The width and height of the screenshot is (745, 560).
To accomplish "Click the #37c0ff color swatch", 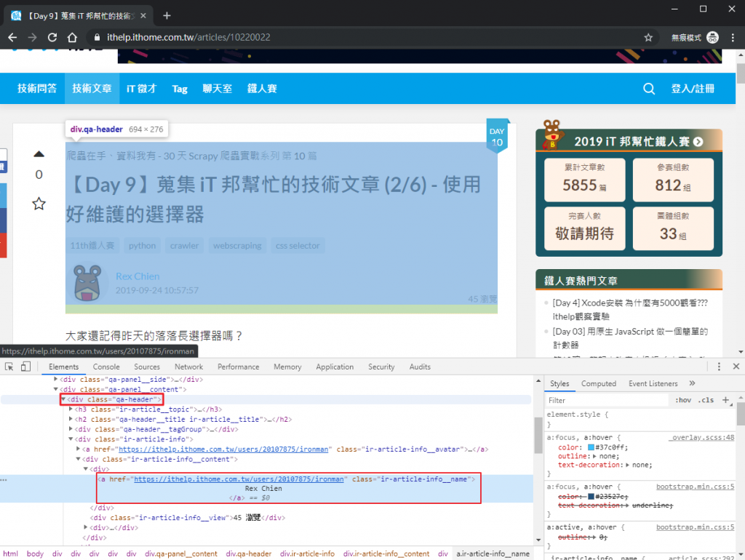I will click(x=591, y=447).
